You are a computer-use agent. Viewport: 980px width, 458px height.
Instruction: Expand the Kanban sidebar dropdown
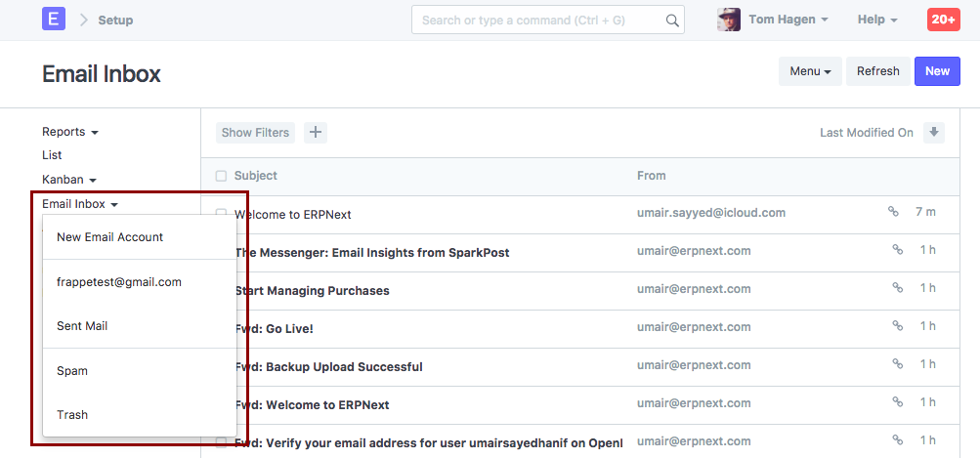pyautogui.click(x=69, y=180)
